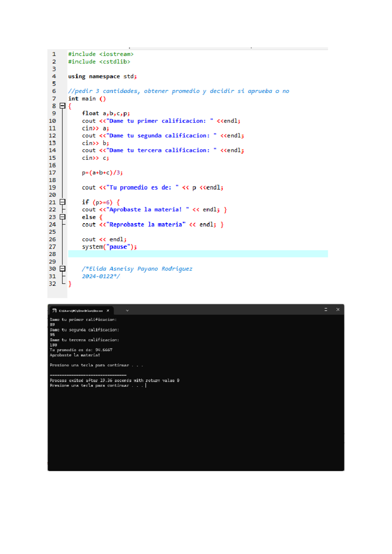Collapse the if block fold at line 21

tap(62, 202)
